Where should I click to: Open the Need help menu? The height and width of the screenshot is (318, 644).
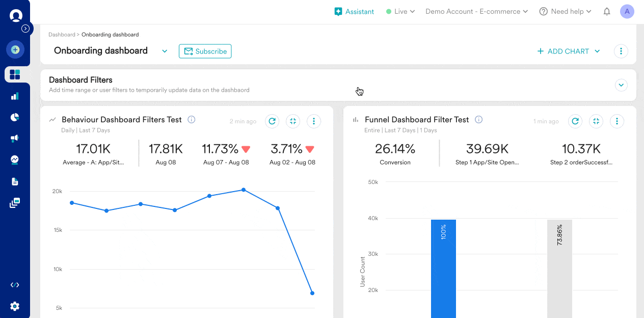[566, 11]
